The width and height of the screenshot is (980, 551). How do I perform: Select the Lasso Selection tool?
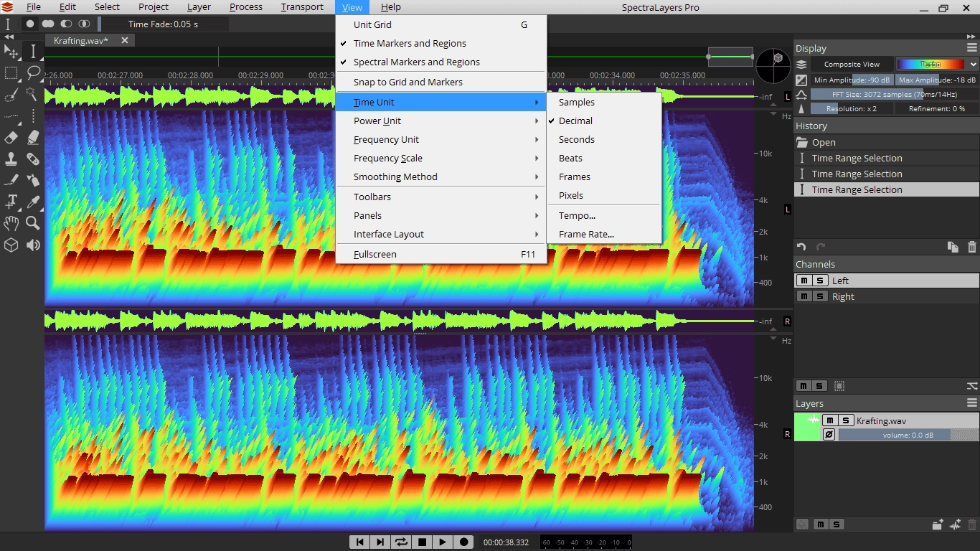click(x=33, y=73)
